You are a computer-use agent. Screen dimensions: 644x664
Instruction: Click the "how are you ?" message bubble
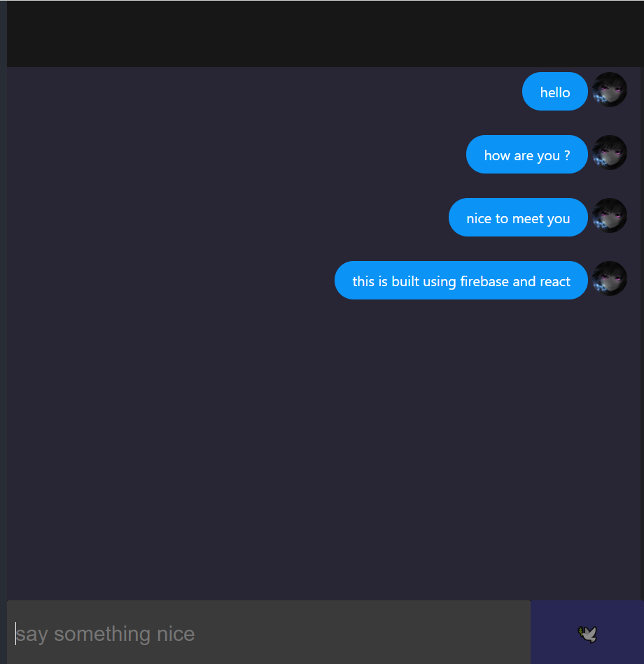coord(527,155)
